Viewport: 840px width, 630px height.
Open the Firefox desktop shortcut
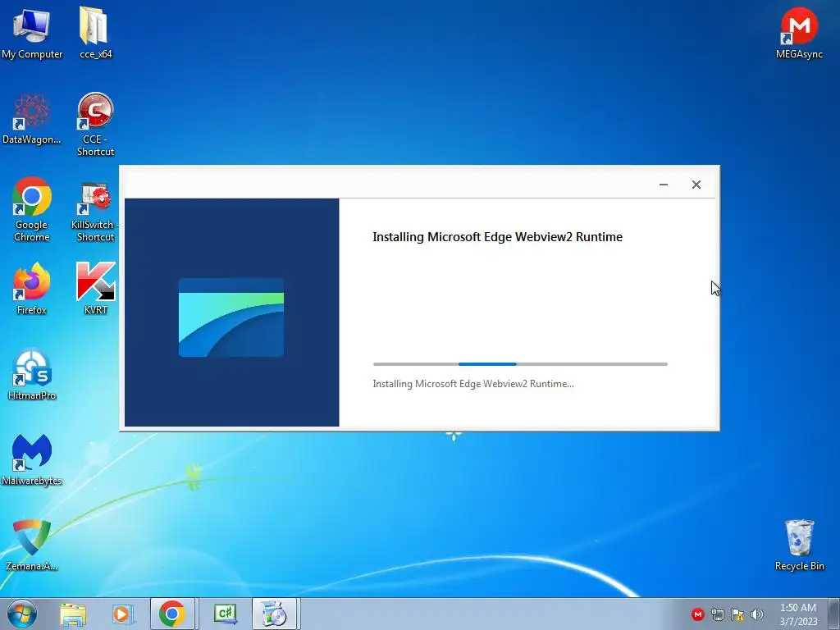(32, 288)
